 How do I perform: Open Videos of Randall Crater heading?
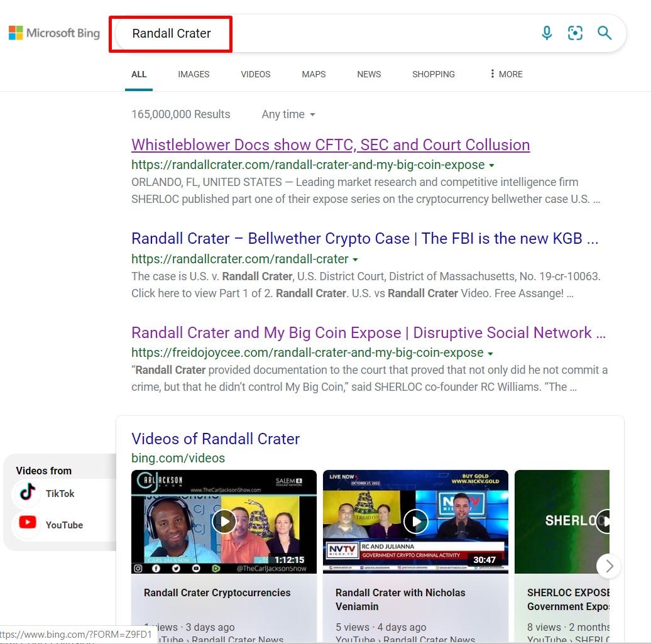[x=216, y=439]
